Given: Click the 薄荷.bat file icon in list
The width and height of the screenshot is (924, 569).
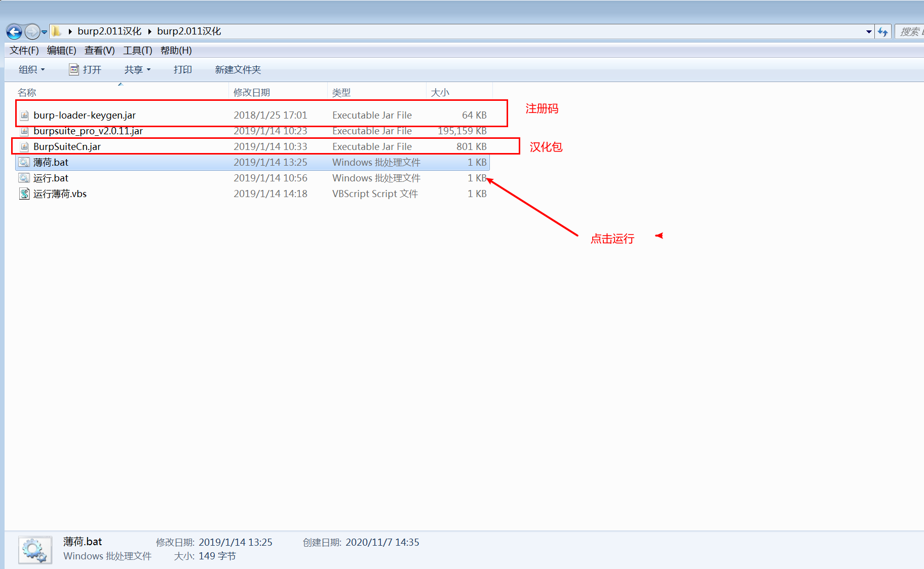Looking at the screenshot, I should pos(24,163).
